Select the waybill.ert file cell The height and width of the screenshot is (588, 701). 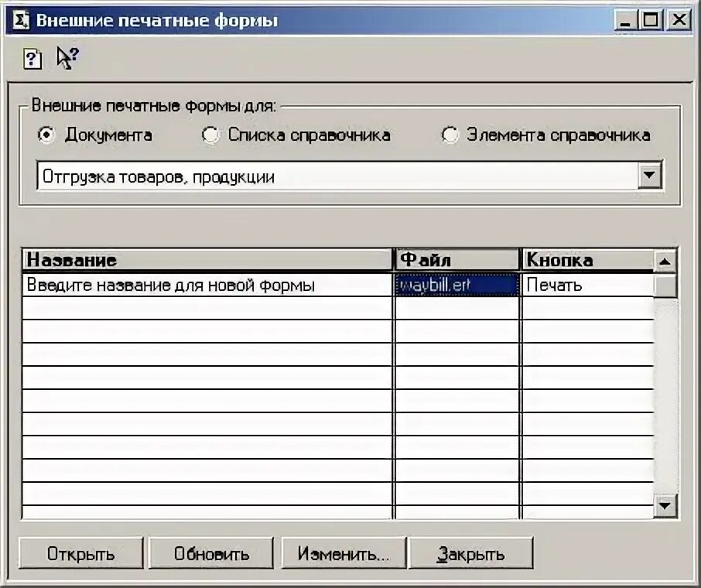click(x=457, y=285)
